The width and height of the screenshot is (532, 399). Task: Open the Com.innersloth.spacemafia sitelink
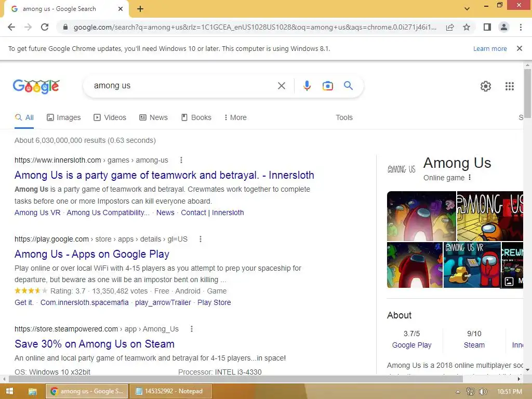pyautogui.click(x=85, y=302)
